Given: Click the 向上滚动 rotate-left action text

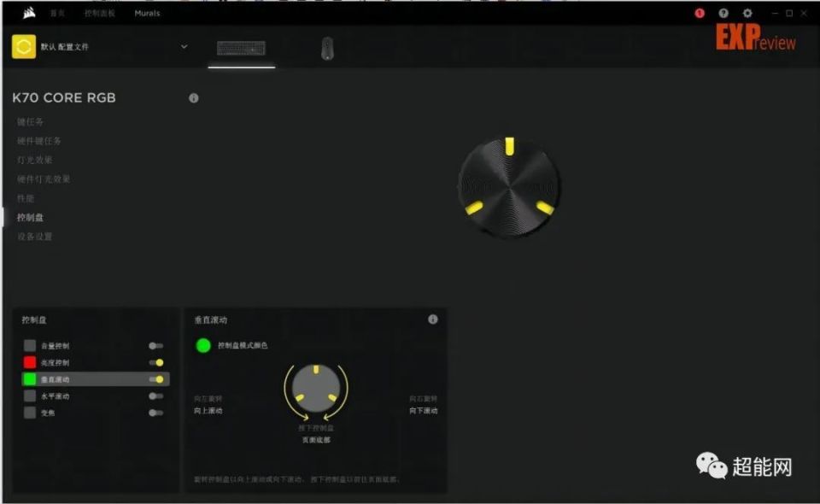Looking at the screenshot, I should [x=208, y=410].
